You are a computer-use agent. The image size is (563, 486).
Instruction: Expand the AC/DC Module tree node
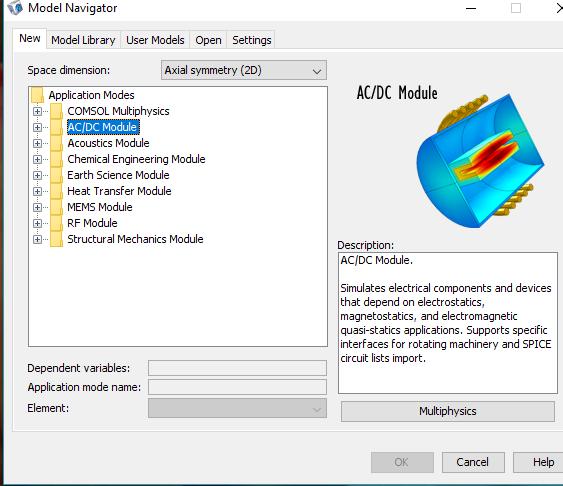pyautogui.click(x=37, y=127)
